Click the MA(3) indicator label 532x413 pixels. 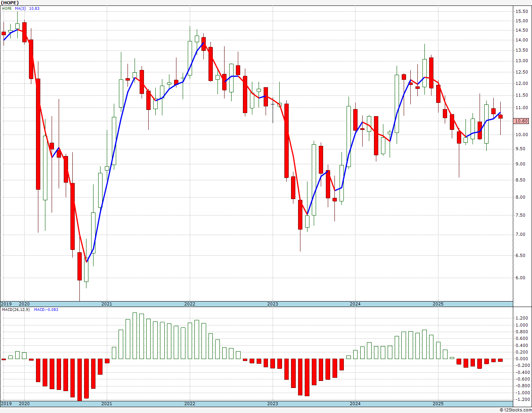pos(20,8)
